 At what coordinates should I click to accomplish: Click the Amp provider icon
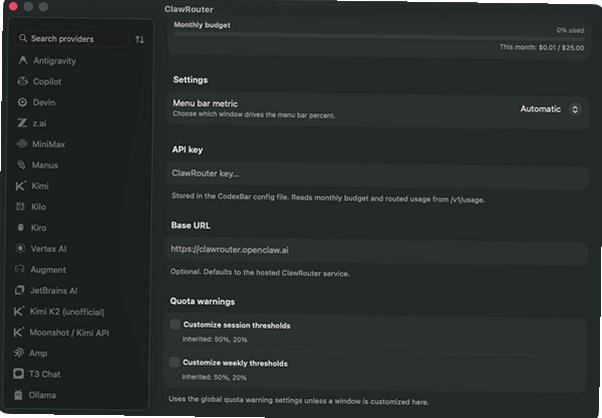pyautogui.click(x=18, y=353)
